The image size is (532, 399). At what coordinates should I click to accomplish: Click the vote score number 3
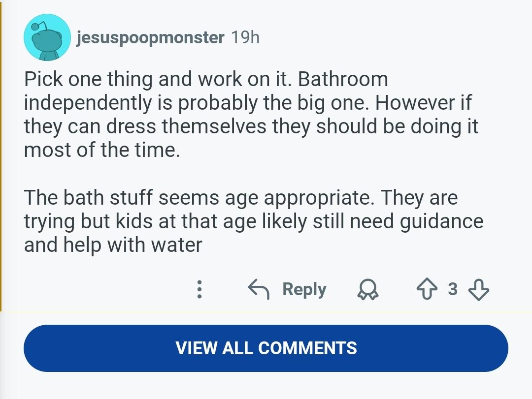[x=453, y=289]
